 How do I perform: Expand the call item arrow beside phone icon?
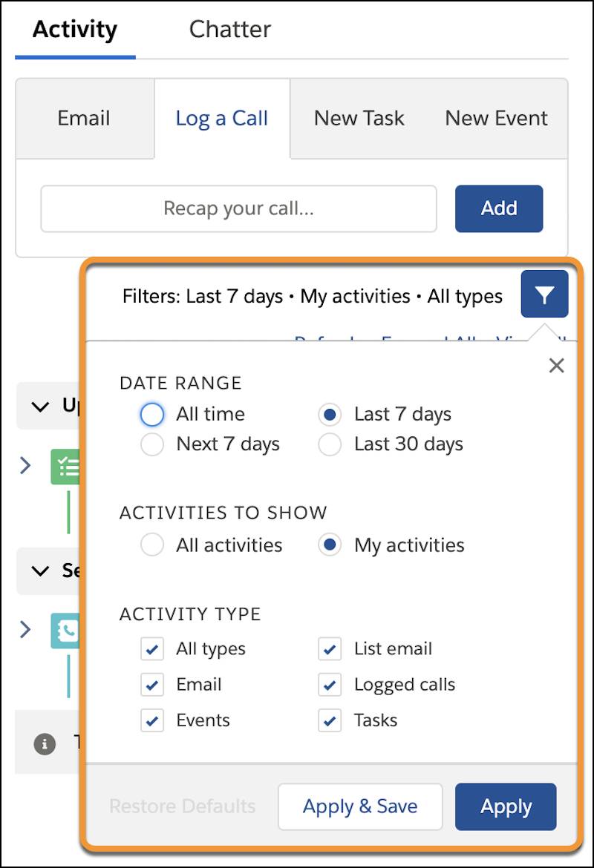point(25,629)
